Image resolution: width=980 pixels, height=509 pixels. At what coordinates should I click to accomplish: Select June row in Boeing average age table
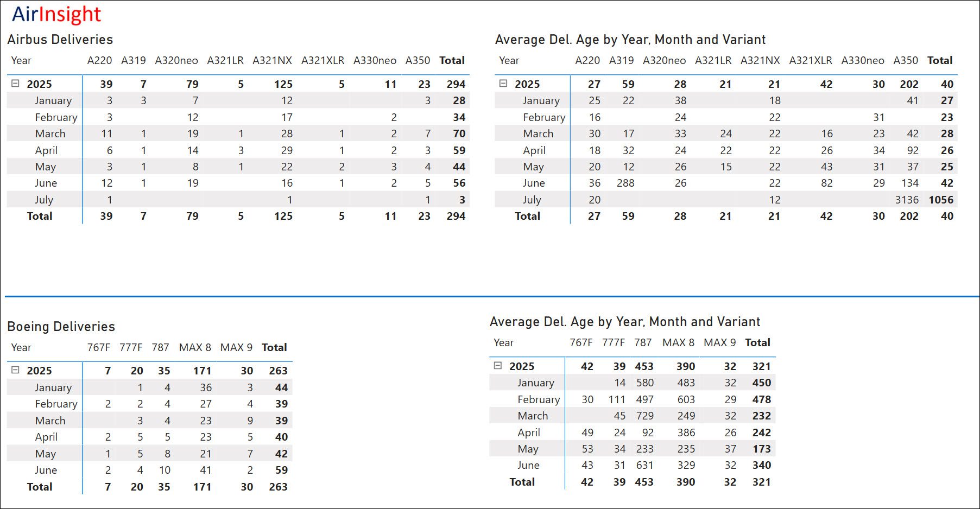click(528, 465)
